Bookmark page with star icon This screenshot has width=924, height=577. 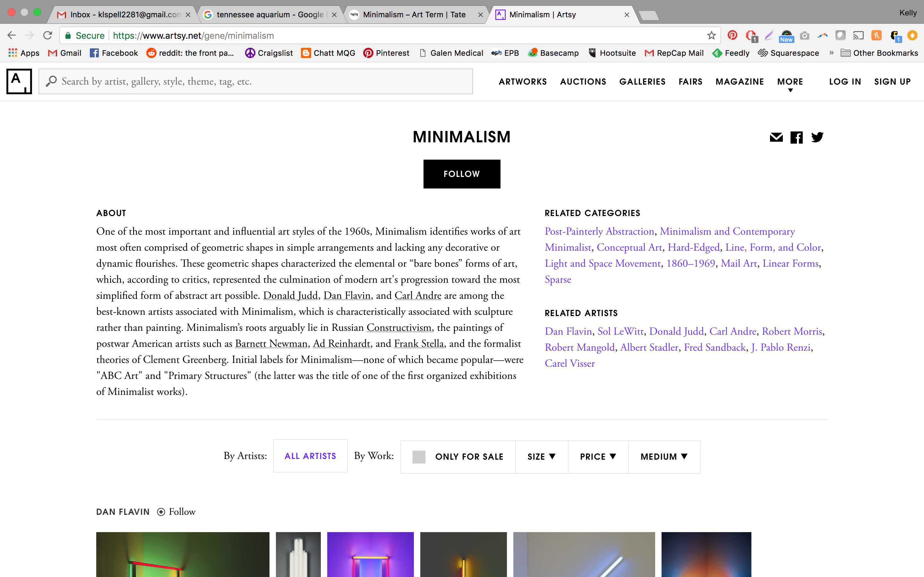point(711,36)
